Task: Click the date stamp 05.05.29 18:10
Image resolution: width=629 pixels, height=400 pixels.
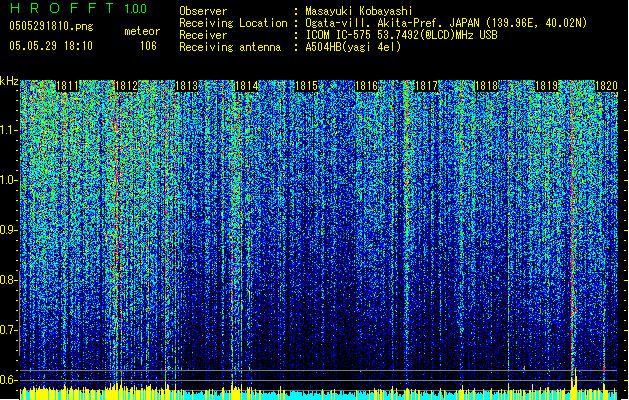Action: click(51, 46)
